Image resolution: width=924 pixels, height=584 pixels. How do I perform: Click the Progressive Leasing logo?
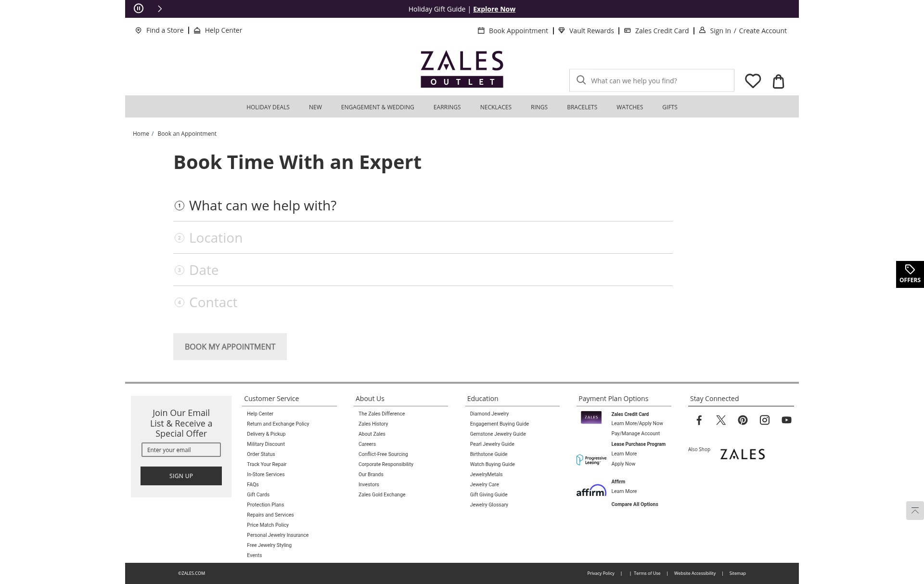591,460
